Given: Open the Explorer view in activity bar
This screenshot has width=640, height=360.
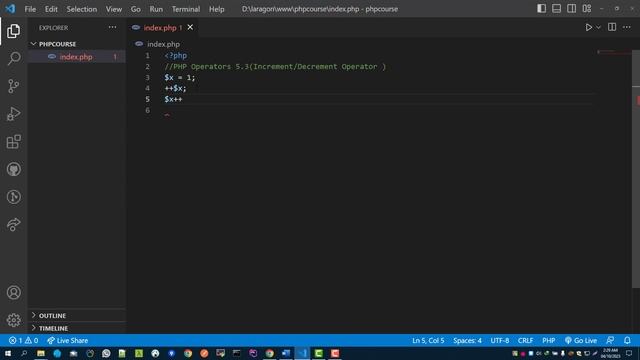Looking at the screenshot, I should pyautogui.click(x=13, y=31).
